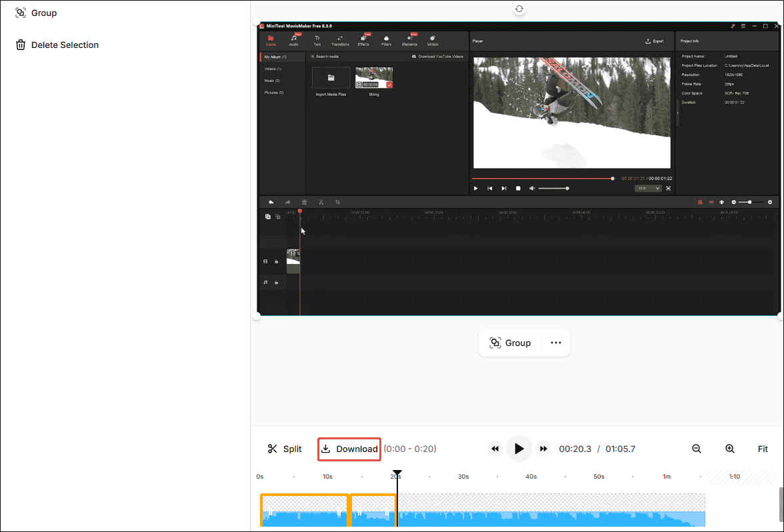Click the current time 00:20.3 field

[575, 449]
